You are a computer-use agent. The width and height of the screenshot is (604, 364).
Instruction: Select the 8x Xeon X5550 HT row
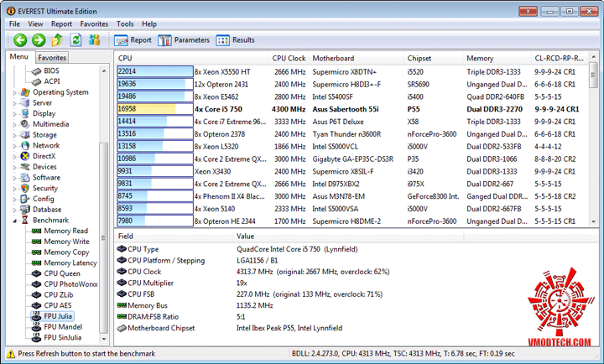352,71
